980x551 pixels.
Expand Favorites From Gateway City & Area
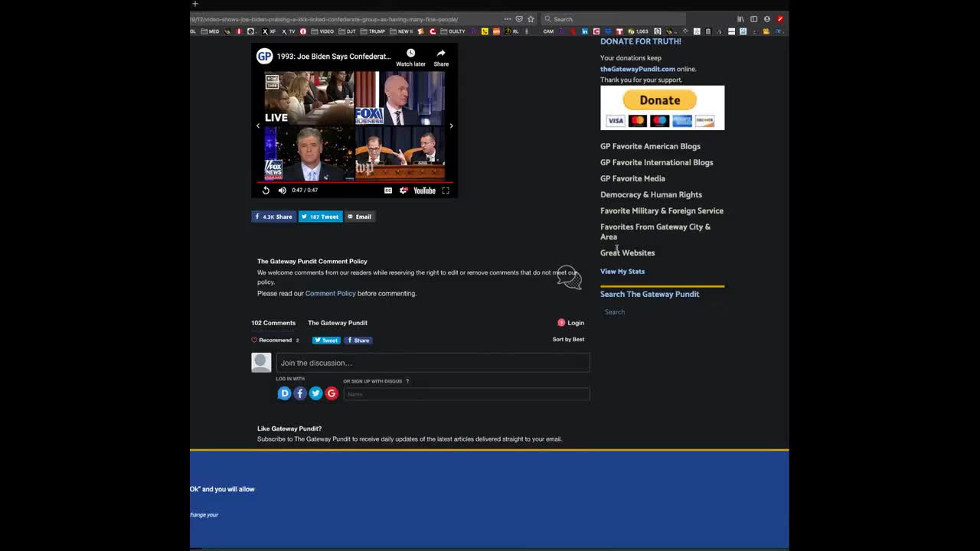click(655, 231)
